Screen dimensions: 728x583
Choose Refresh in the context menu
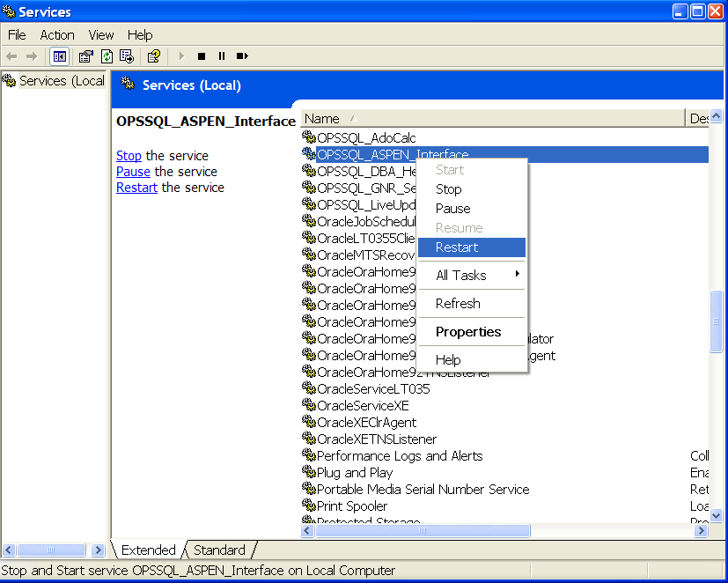click(472, 303)
